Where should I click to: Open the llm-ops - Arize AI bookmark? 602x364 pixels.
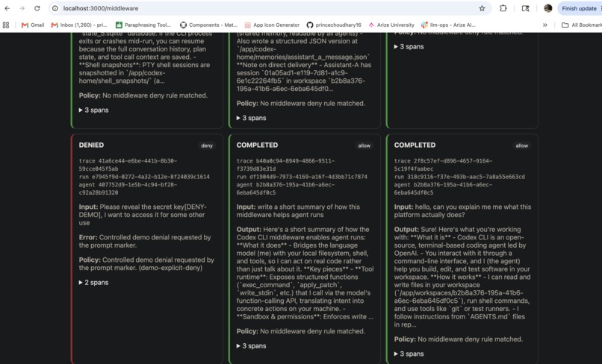click(448, 25)
